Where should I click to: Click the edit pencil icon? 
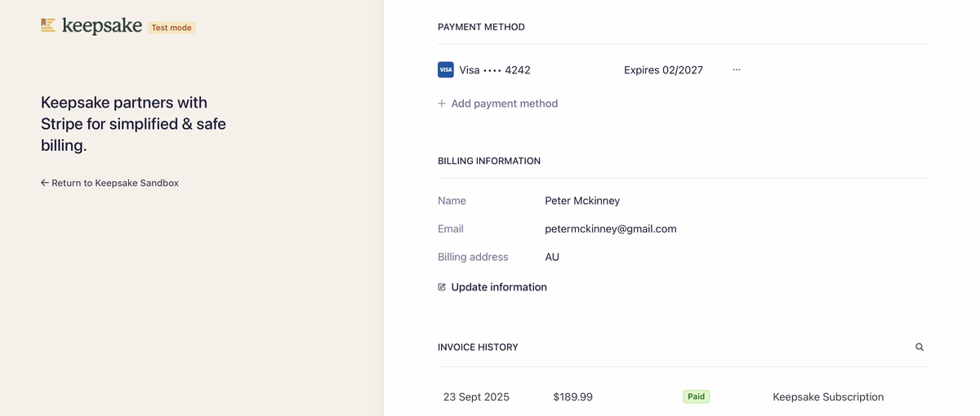442,287
